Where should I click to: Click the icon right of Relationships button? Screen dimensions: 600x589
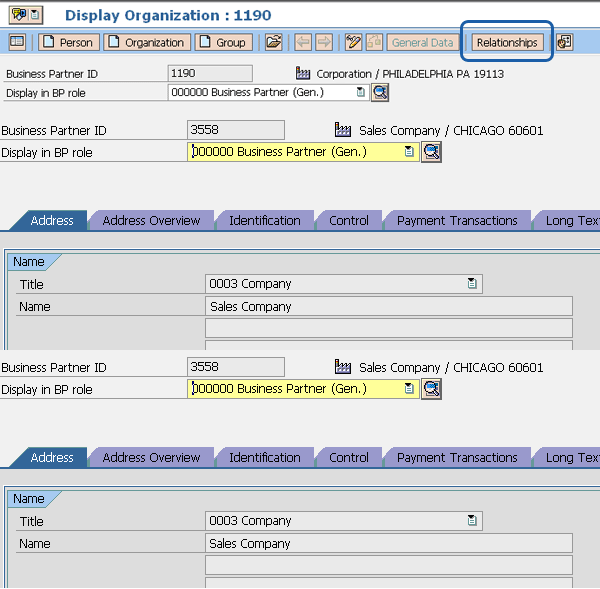[565, 42]
